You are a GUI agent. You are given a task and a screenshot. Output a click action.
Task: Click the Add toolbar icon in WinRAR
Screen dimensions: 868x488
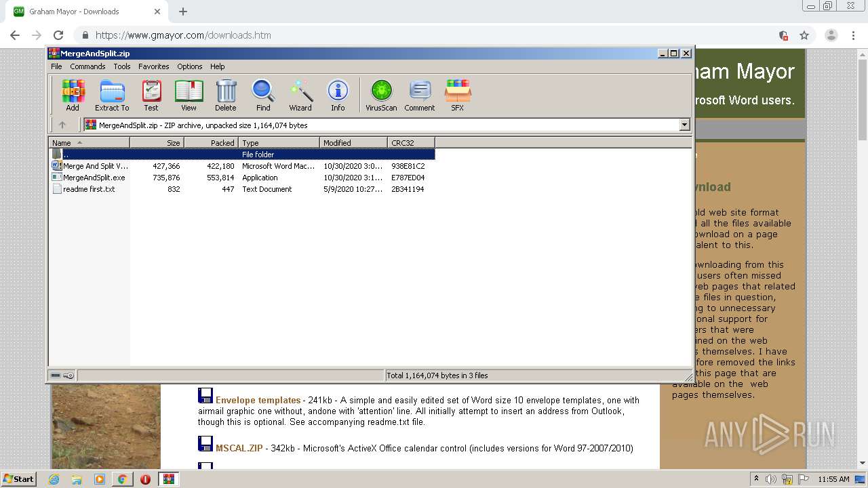pos(73,95)
